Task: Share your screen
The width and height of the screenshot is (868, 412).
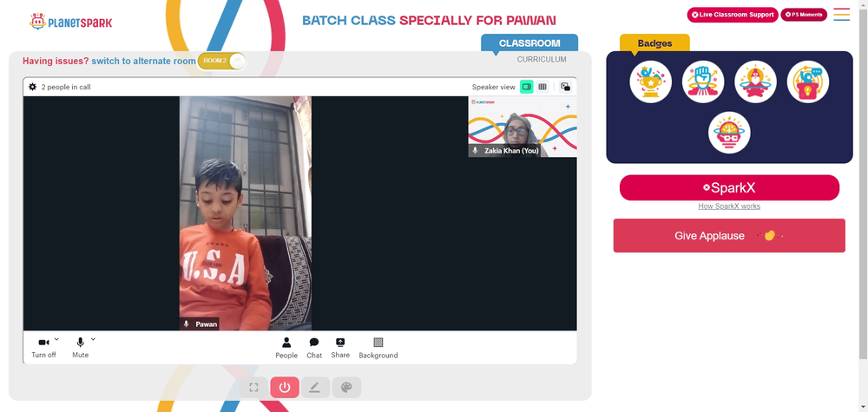Action: [x=340, y=349]
